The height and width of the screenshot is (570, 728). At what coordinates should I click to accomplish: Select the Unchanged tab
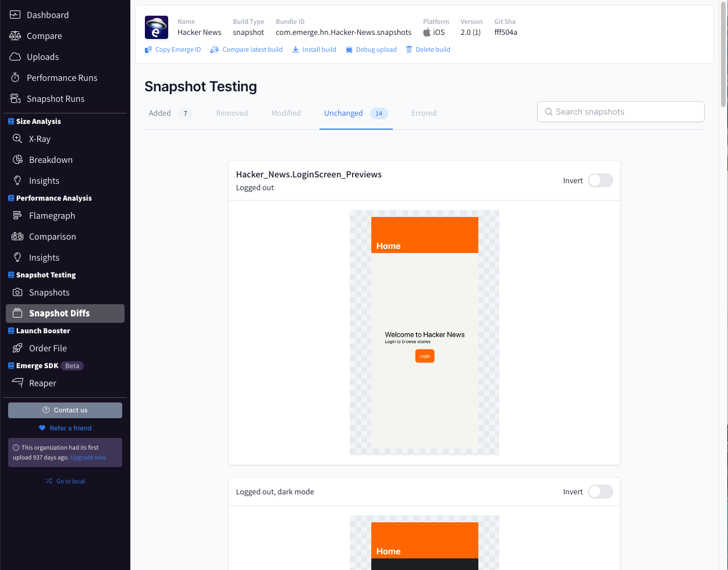tap(356, 113)
